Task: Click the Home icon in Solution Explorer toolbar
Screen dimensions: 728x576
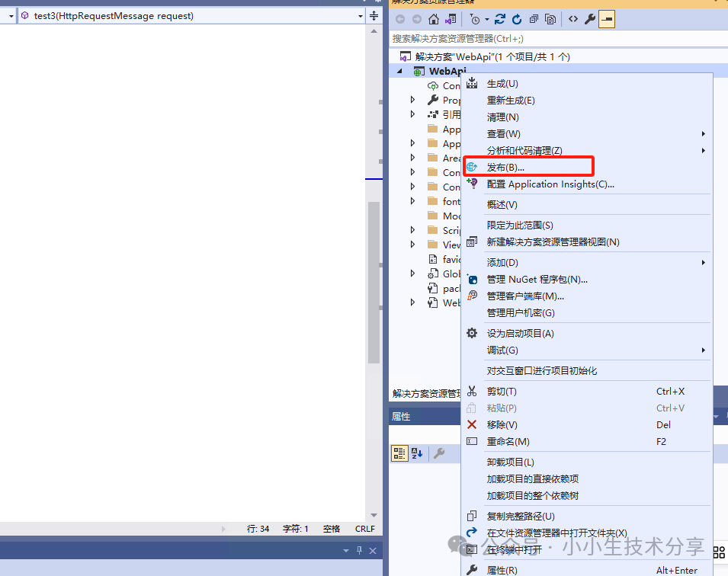Action: [x=433, y=19]
